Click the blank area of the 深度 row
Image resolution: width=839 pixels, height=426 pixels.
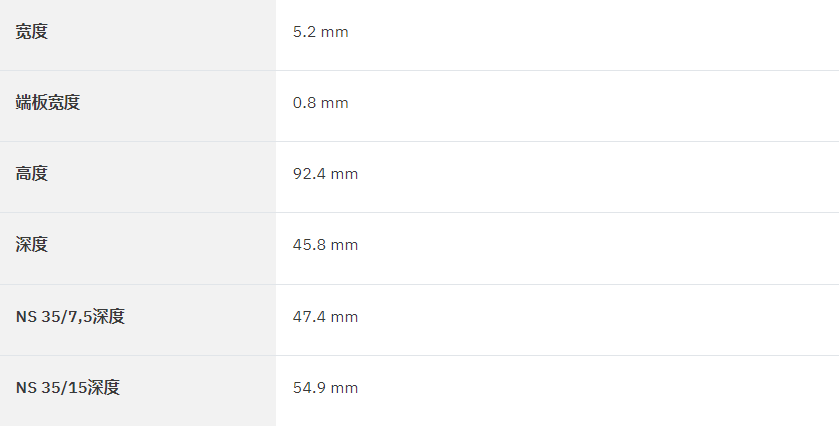(599, 248)
